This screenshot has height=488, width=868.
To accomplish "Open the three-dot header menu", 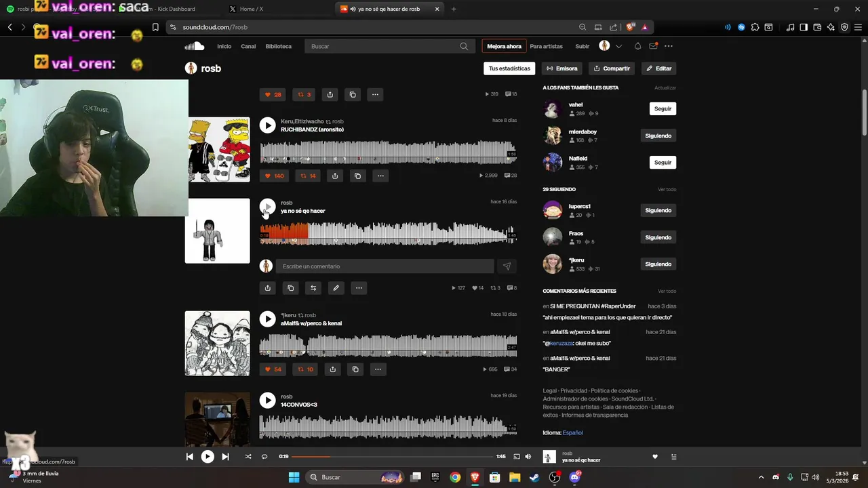I will click(x=669, y=46).
